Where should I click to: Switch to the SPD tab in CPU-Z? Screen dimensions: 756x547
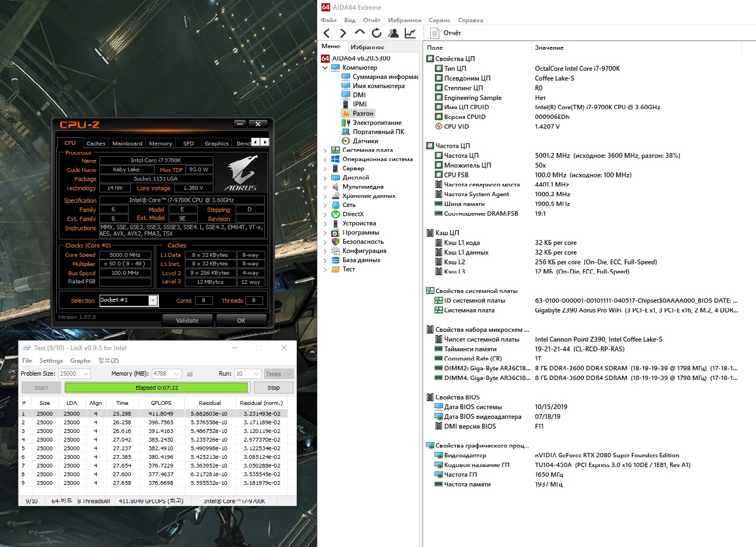coord(188,143)
